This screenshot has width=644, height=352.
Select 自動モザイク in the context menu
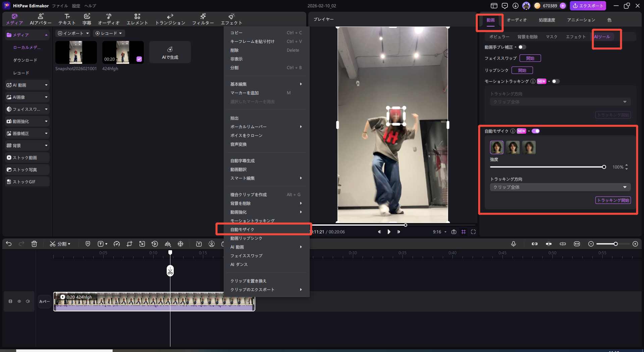coord(242,229)
